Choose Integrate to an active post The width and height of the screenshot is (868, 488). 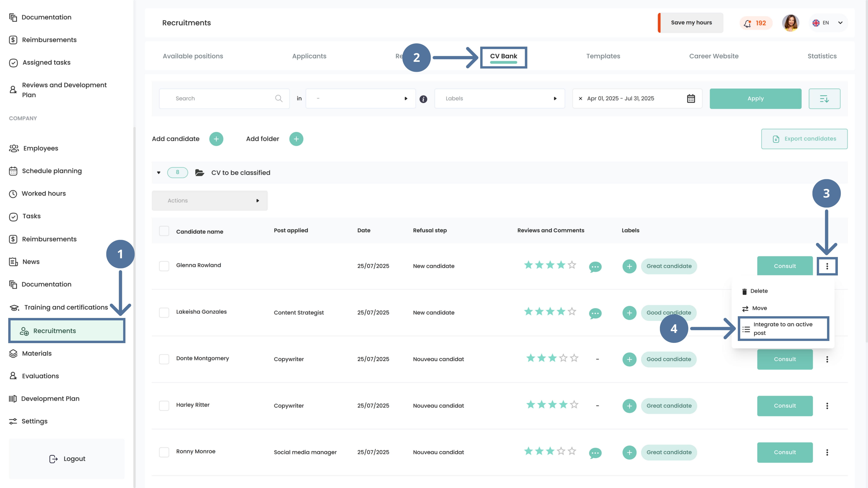[x=783, y=328]
